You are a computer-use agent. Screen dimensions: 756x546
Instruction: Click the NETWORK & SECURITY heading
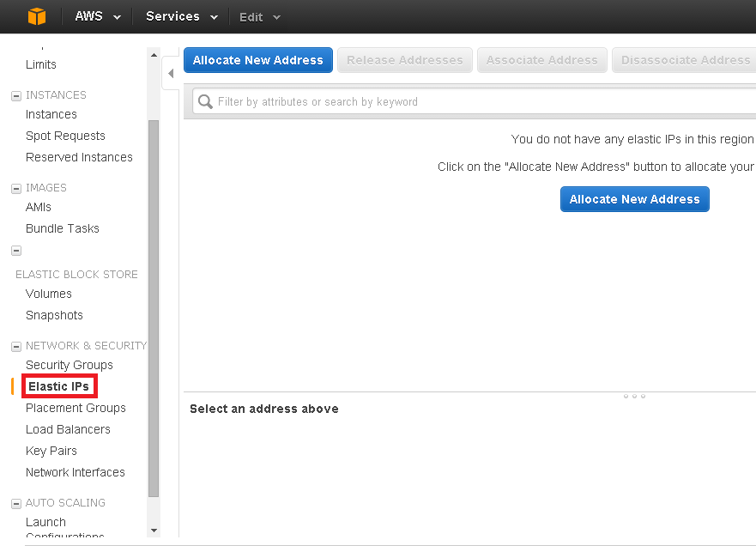pyautogui.click(x=87, y=346)
